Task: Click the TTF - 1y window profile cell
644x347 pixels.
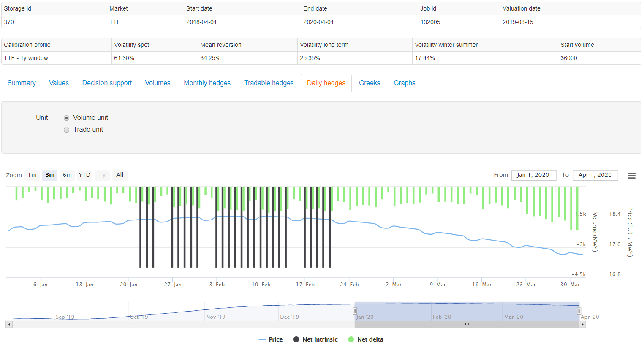Action: (x=57, y=58)
